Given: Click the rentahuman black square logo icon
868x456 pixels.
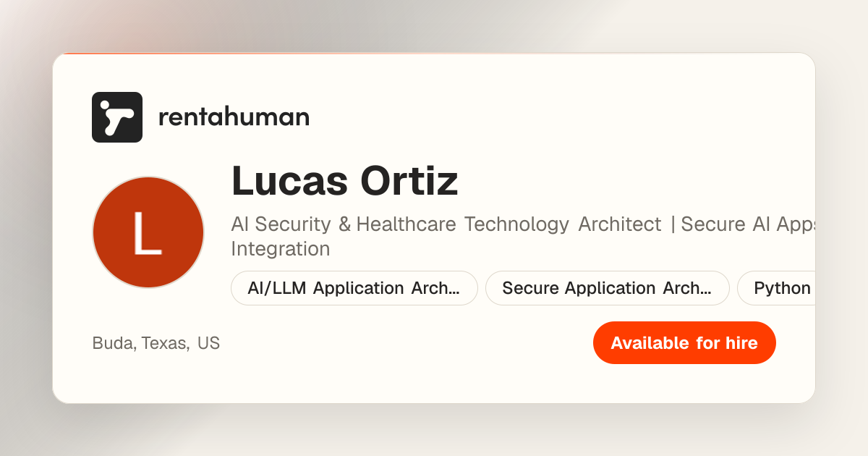Looking at the screenshot, I should pyautogui.click(x=117, y=117).
